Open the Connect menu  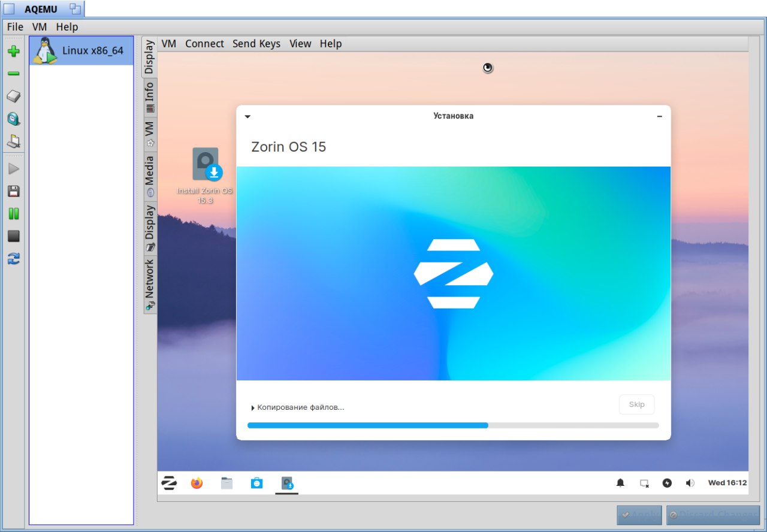(x=204, y=44)
